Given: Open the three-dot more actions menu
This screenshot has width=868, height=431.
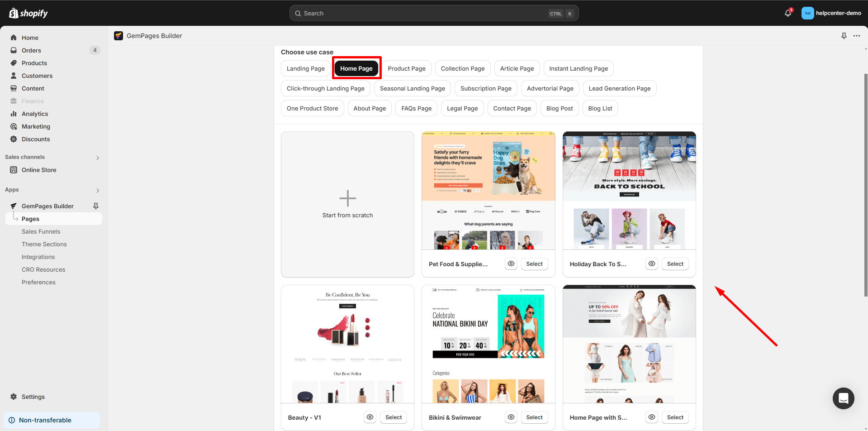Looking at the screenshot, I should pyautogui.click(x=857, y=36).
